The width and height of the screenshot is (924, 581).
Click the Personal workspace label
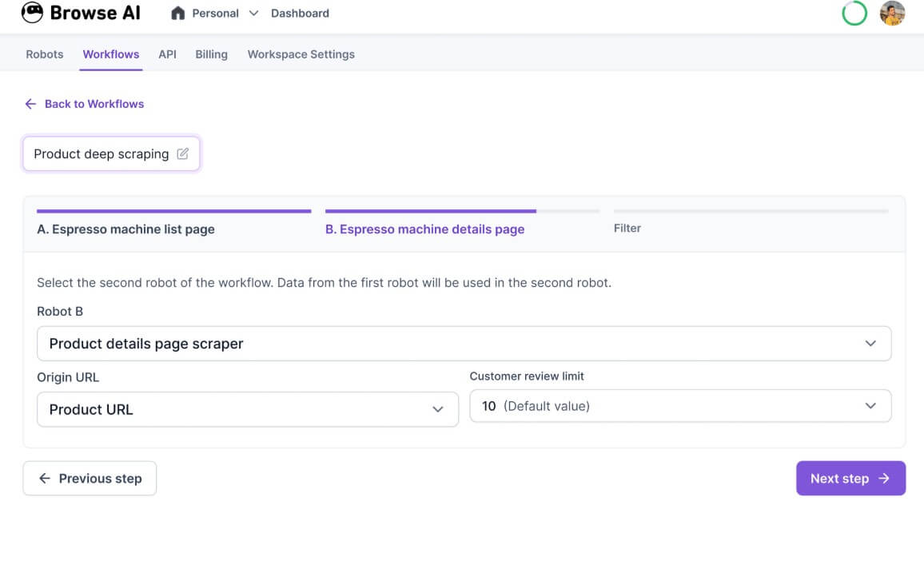(216, 13)
